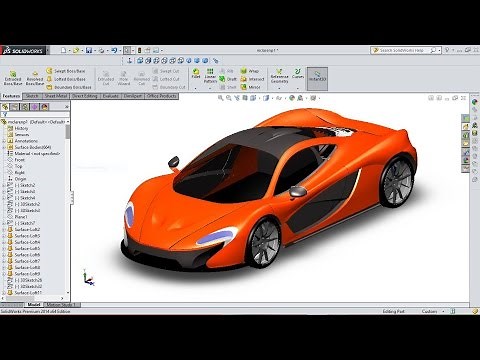480x360 pixels.
Task: Switch to the DimXpert tab
Action: [133, 96]
